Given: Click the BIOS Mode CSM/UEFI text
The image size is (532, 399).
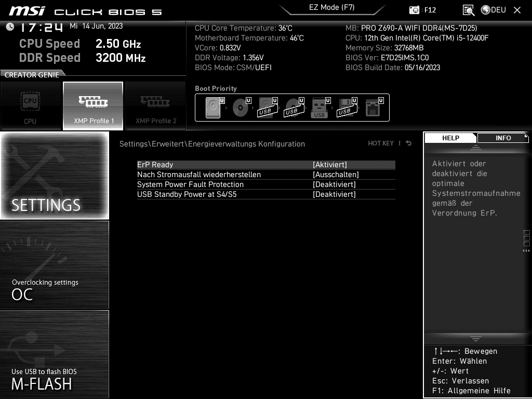Looking at the screenshot, I should (233, 68).
